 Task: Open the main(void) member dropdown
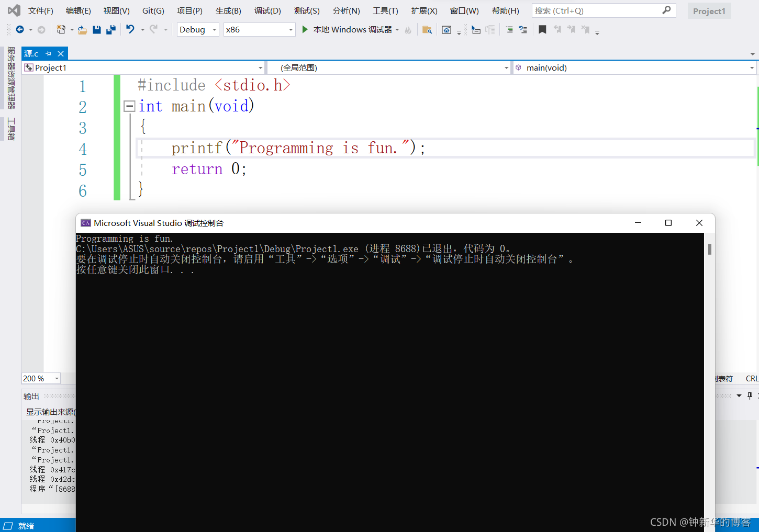tap(634, 67)
